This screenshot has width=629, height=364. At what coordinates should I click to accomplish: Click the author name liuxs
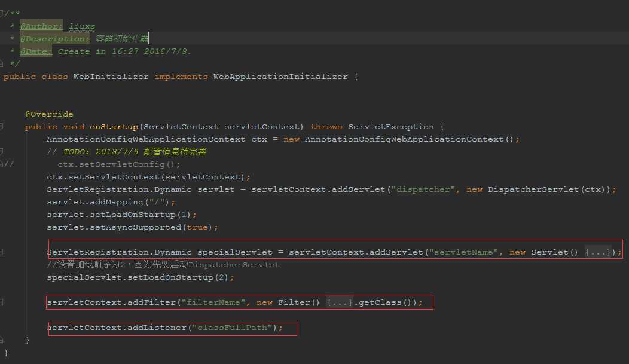click(82, 26)
